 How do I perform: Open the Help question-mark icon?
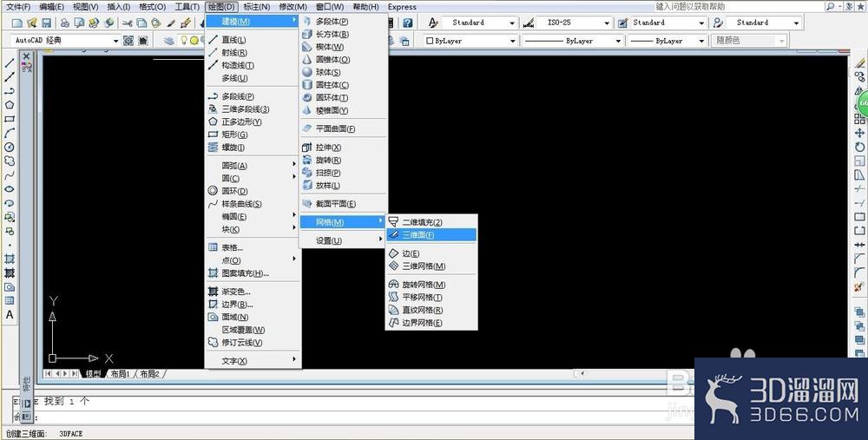click(x=407, y=23)
